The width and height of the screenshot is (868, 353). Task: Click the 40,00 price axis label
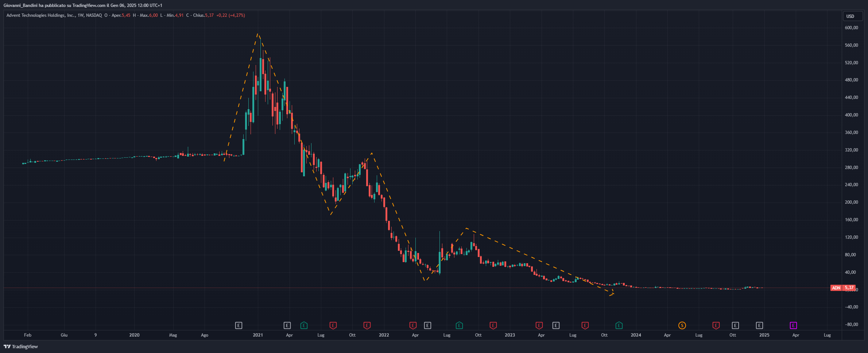coord(851,272)
